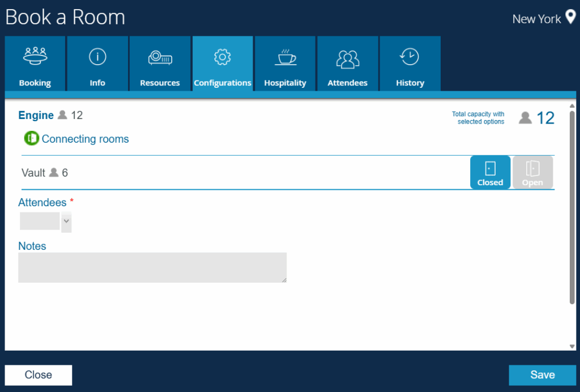Click the Resources projector icon
Viewport: 580px width, 392px height.
pyautogui.click(x=160, y=57)
